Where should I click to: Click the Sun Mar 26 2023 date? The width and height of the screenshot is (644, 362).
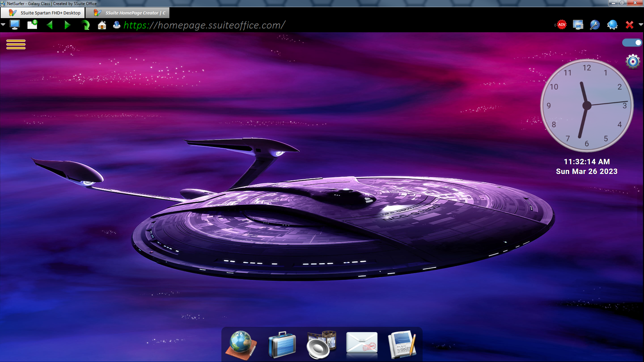pos(587,171)
